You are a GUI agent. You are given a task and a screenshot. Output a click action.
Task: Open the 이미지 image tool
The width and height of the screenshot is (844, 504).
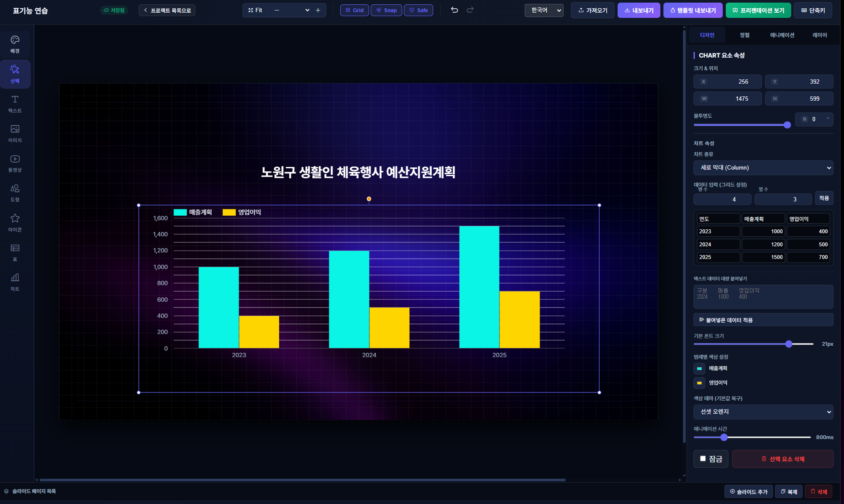click(x=15, y=134)
